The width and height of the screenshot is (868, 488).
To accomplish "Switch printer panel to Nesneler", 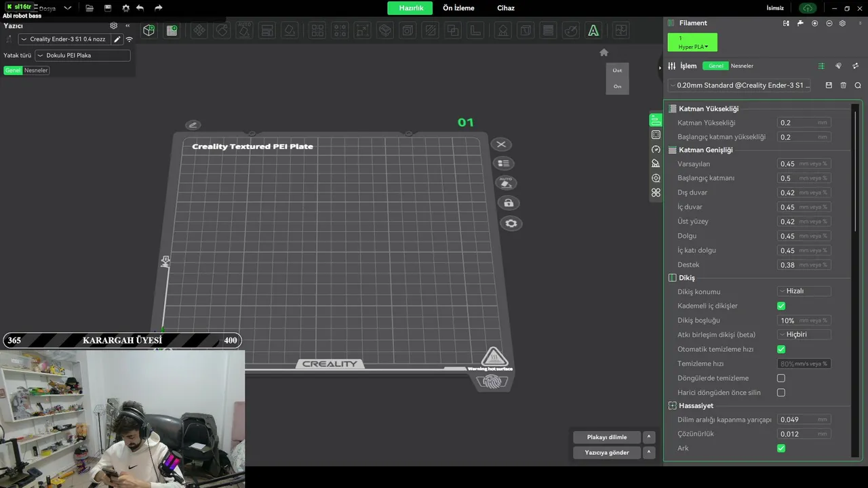I will coord(36,70).
